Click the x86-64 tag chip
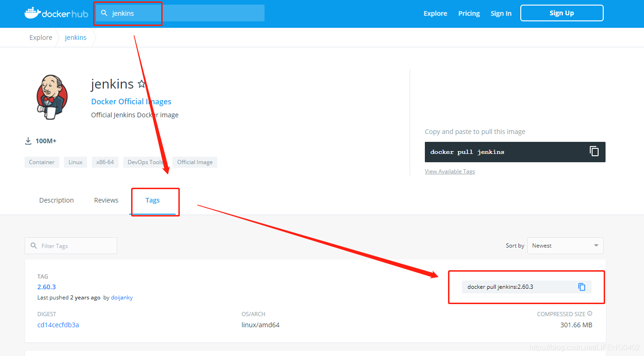 pyautogui.click(x=105, y=162)
